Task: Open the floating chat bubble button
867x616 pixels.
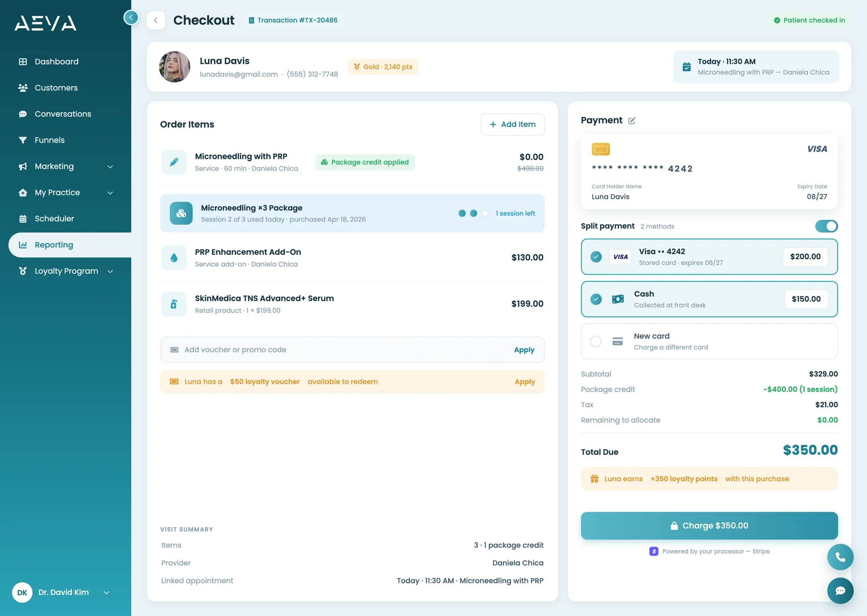Action: [840, 590]
